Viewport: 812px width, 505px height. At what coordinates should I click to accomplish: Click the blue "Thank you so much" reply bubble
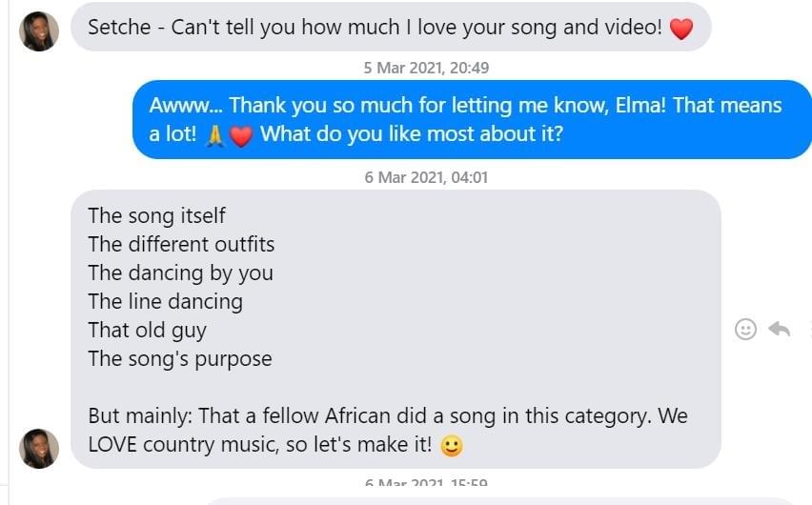471,119
